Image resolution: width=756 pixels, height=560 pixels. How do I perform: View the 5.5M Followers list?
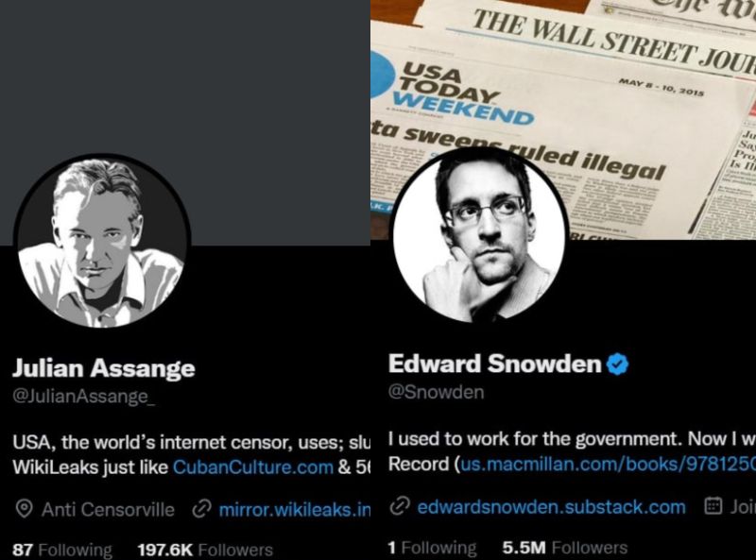(564, 548)
